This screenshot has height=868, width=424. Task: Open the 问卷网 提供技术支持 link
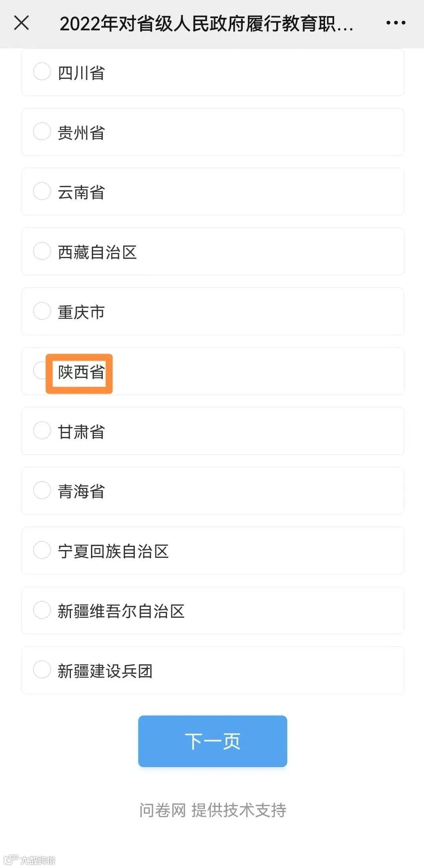pos(212,810)
